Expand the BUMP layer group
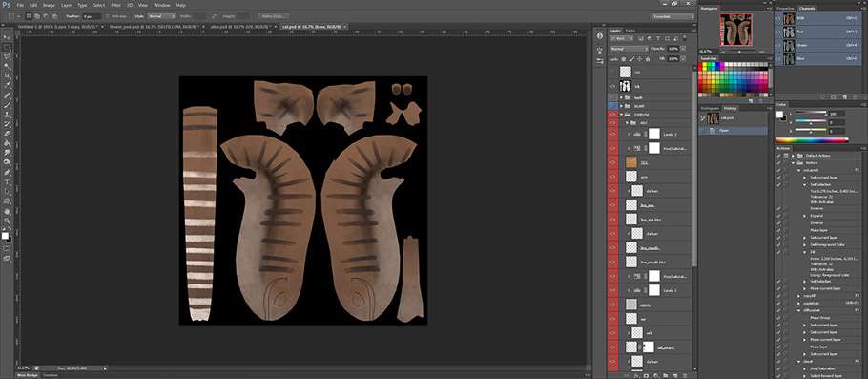 (x=622, y=105)
